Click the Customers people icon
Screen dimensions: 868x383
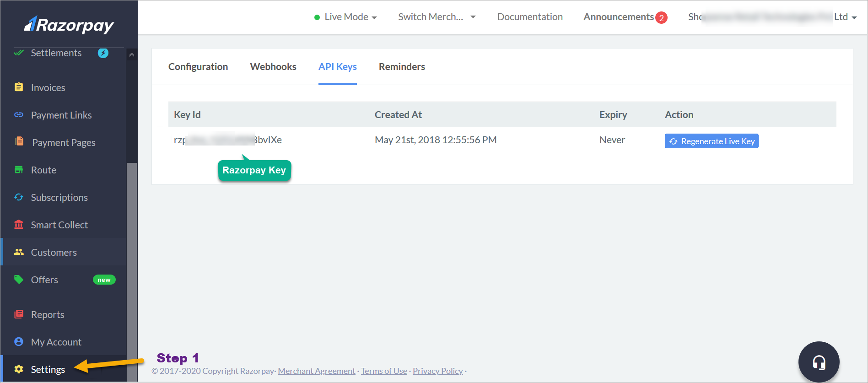click(x=19, y=252)
